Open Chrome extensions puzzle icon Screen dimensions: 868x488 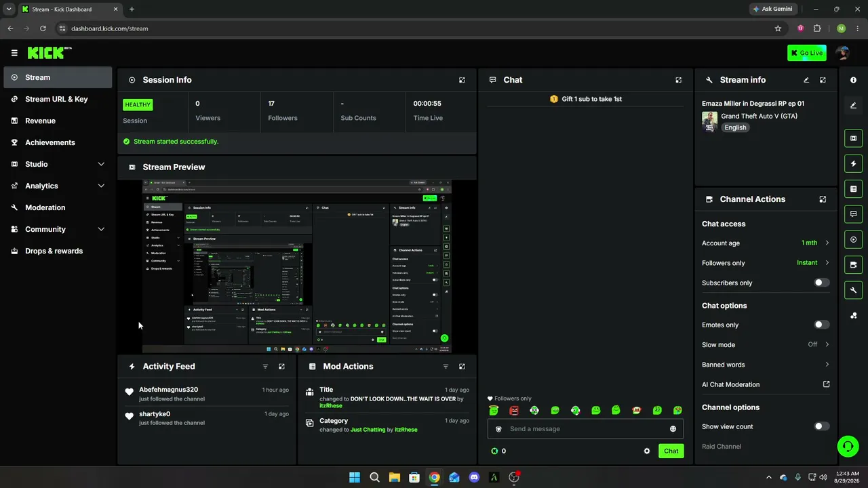[x=817, y=28]
